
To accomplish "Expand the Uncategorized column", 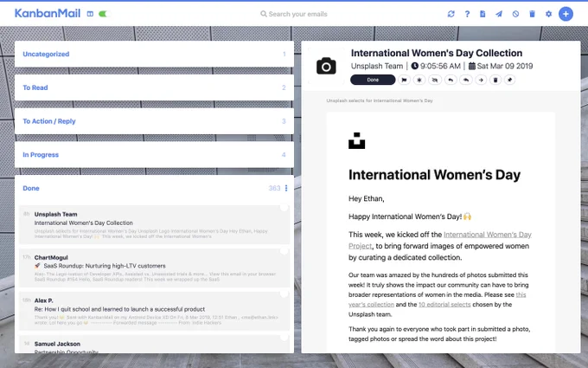I will pos(154,54).
